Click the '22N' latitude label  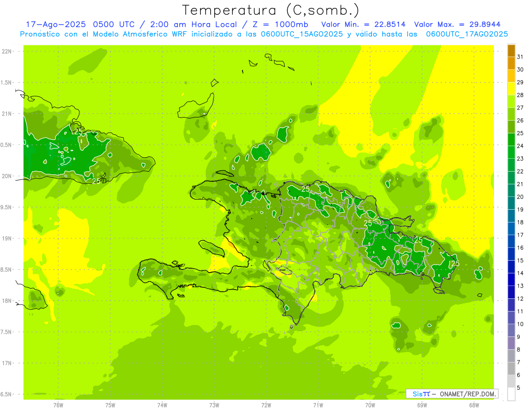click(7, 51)
